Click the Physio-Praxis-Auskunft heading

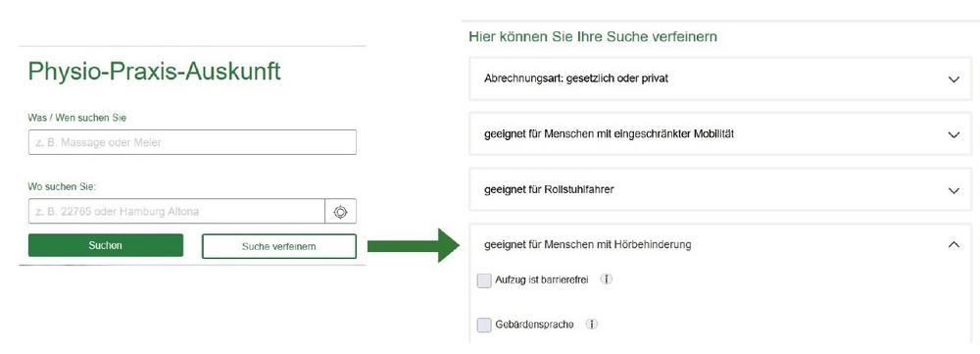pos(155,72)
